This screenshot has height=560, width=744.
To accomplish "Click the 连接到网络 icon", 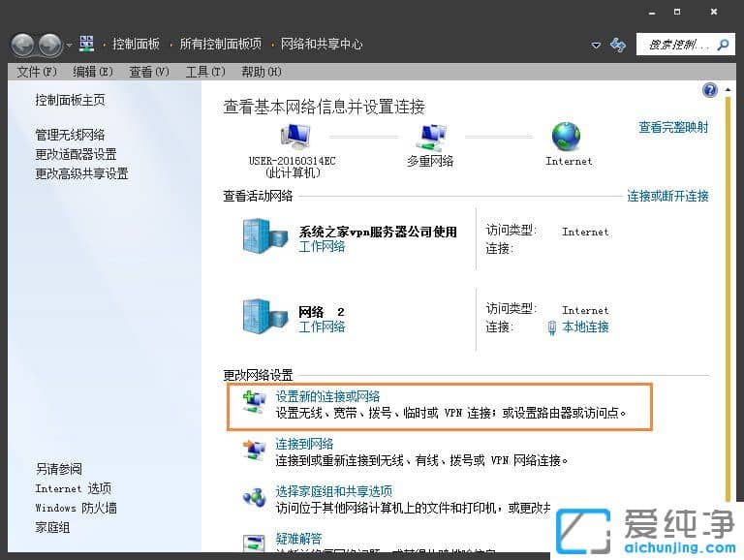I will [x=255, y=450].
